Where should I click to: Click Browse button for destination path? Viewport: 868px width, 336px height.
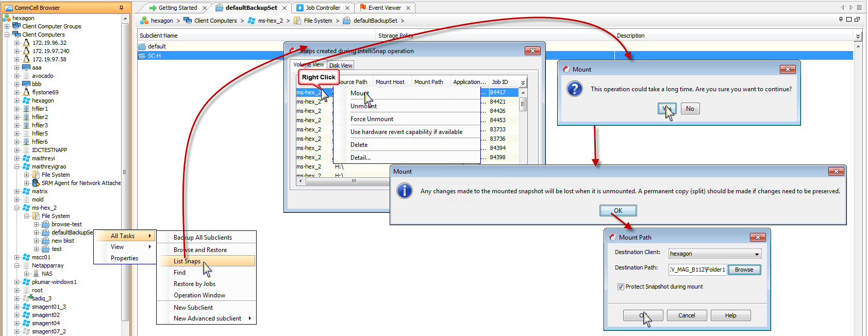(x=744, y=270)
